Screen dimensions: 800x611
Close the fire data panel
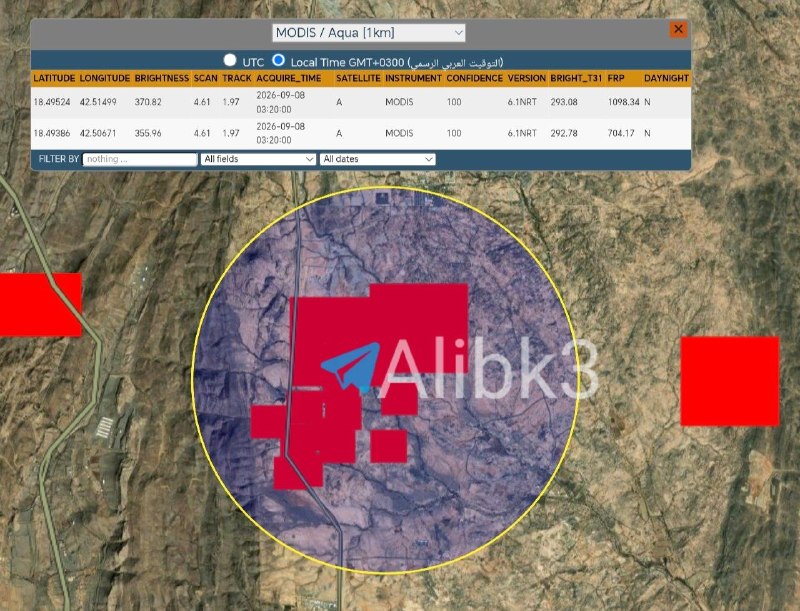(x=678, y=30)
